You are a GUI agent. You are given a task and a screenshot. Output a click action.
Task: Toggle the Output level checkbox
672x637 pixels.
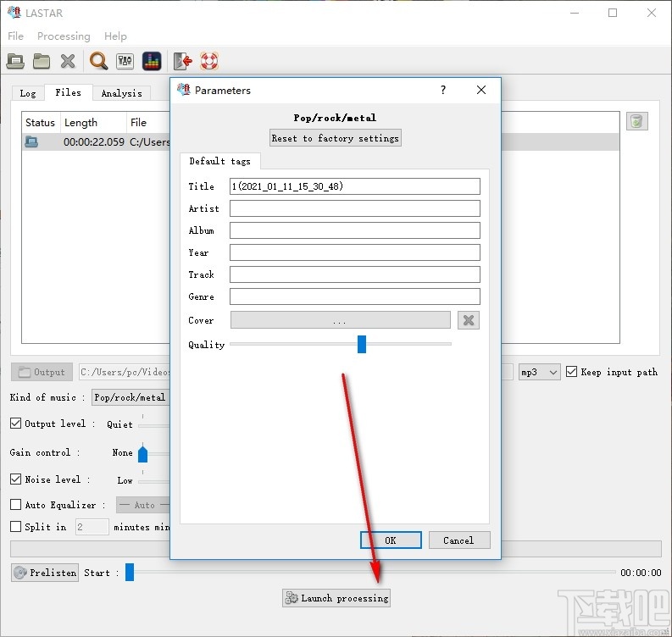click(15, 424)
